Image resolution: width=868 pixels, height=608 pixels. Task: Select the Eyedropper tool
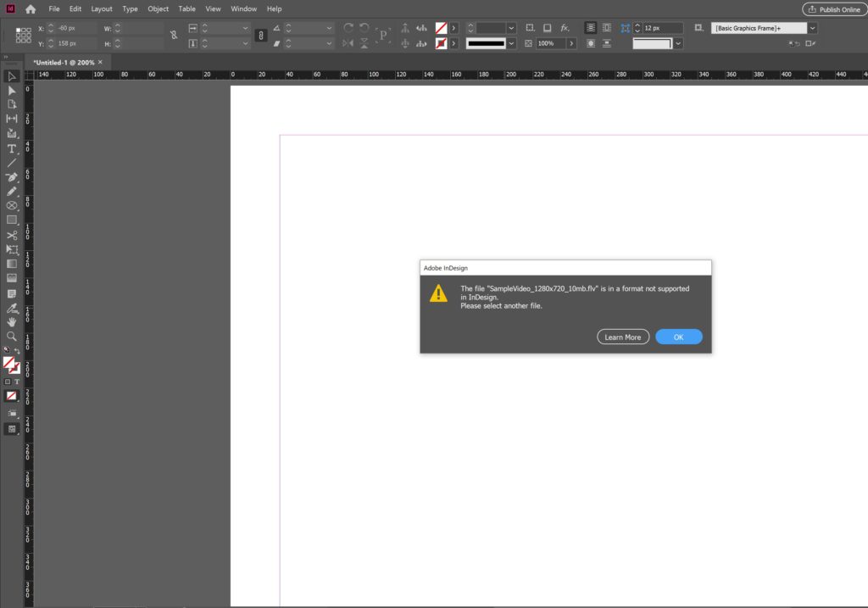pos(12,309)
